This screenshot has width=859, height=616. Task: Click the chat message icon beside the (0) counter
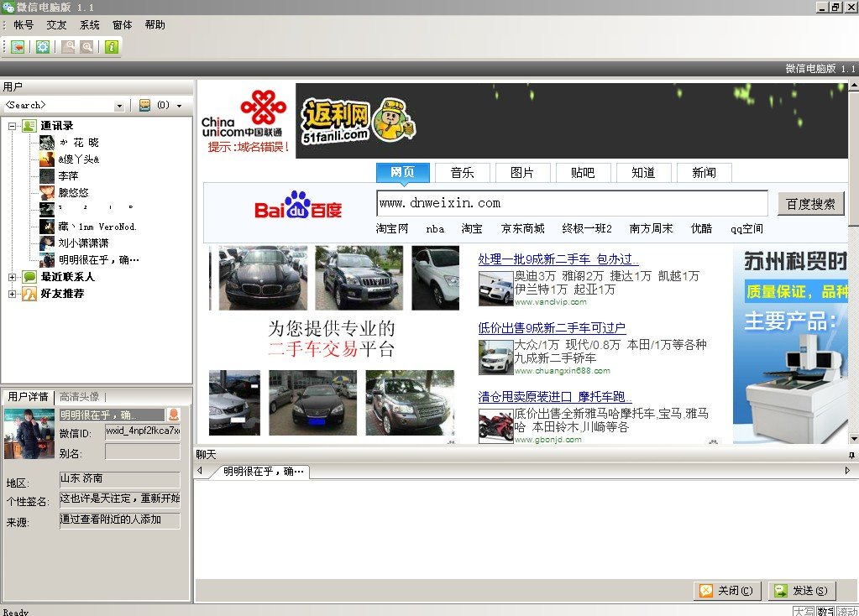point(144,106)
